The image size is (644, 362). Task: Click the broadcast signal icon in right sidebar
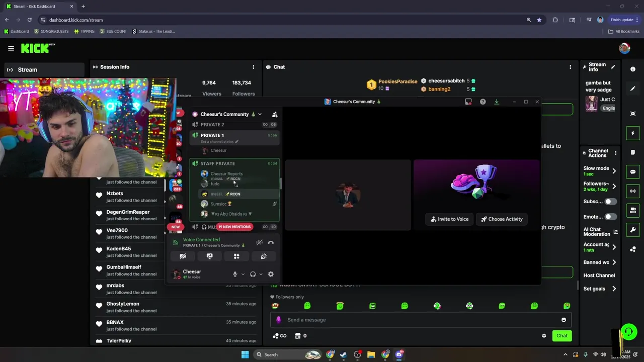pos(633,191)
